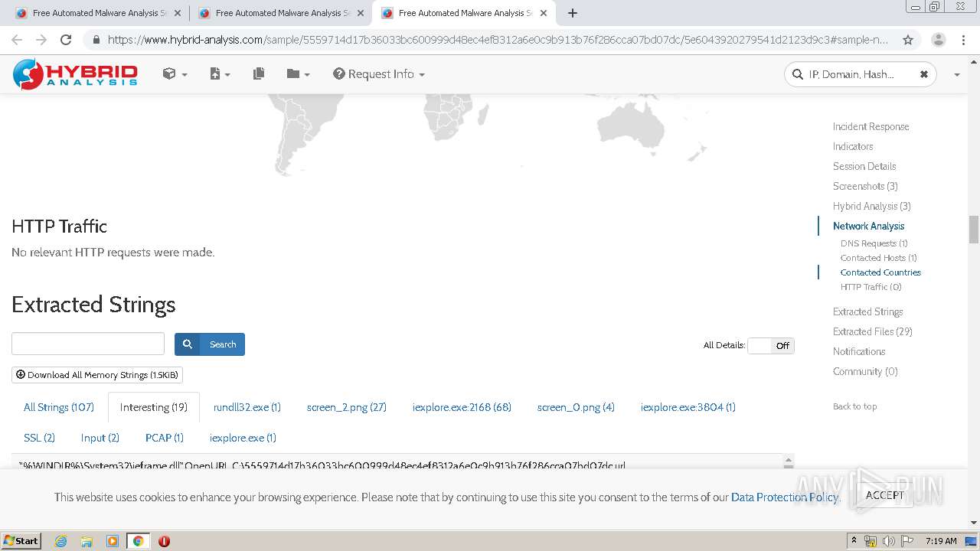This screenshot has height=551, width=980.
Task: Clear the top search field with X
Action: point(924,74)
